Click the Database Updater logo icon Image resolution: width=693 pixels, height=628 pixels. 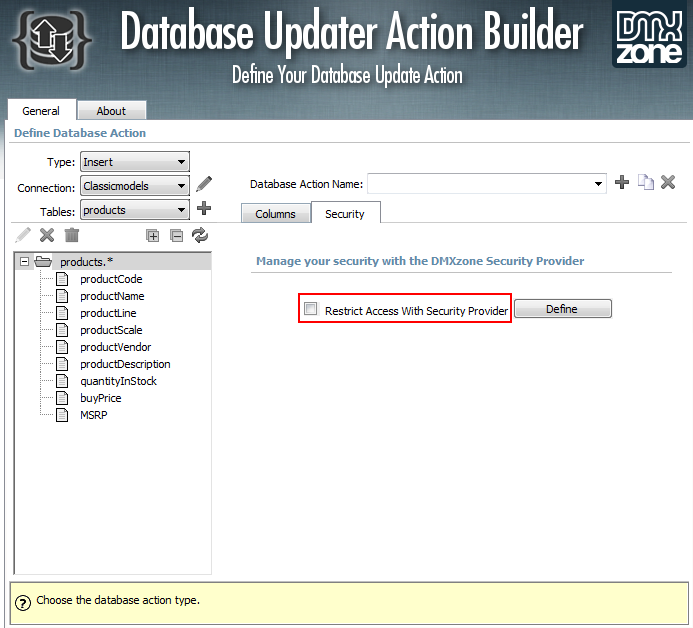point(52,41)
